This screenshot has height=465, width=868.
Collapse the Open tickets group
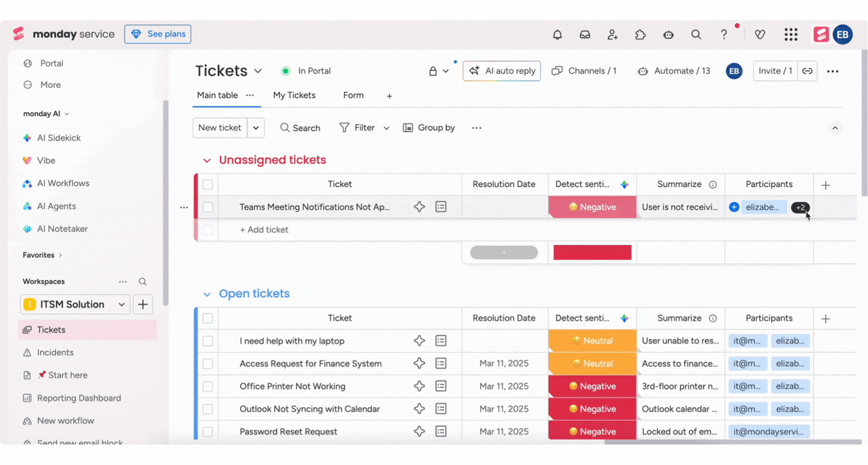[x=207, y=294]
